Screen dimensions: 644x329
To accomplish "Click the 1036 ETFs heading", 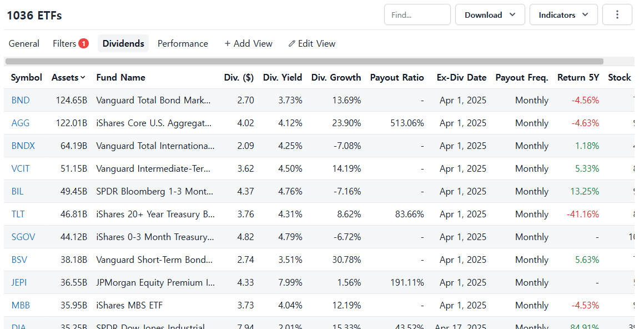I will click(x=34, y=16).
